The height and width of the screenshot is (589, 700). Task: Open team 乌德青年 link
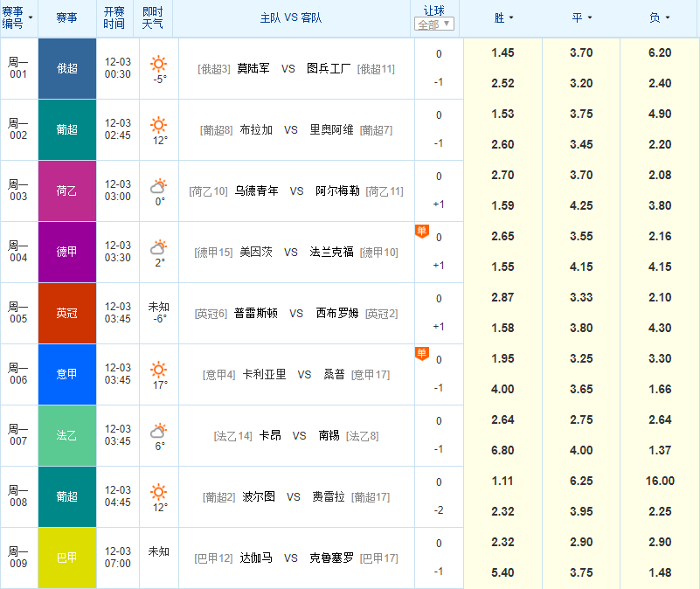click(x=256, y=191)
